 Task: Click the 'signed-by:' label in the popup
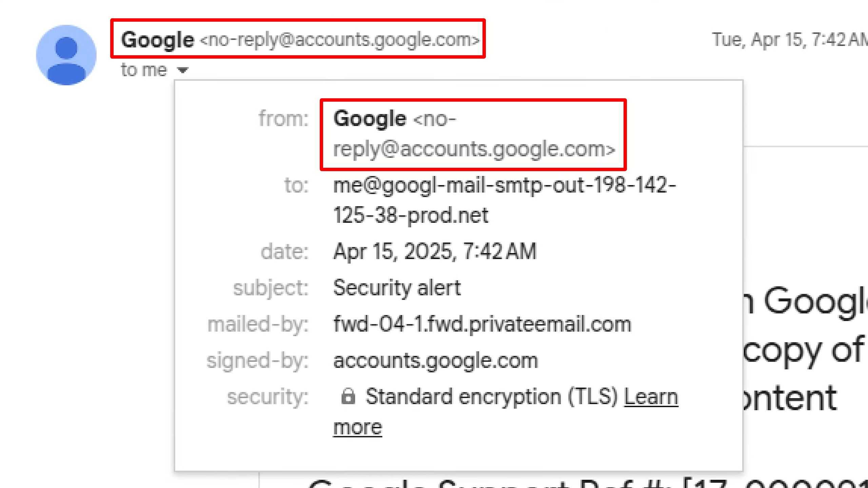(x=258, y=361)
